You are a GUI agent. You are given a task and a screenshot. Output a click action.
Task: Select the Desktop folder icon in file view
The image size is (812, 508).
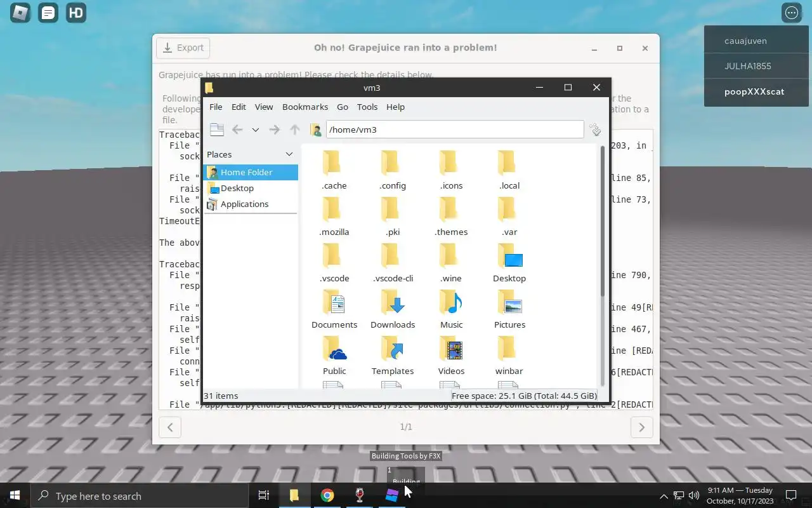coord(509,263)
